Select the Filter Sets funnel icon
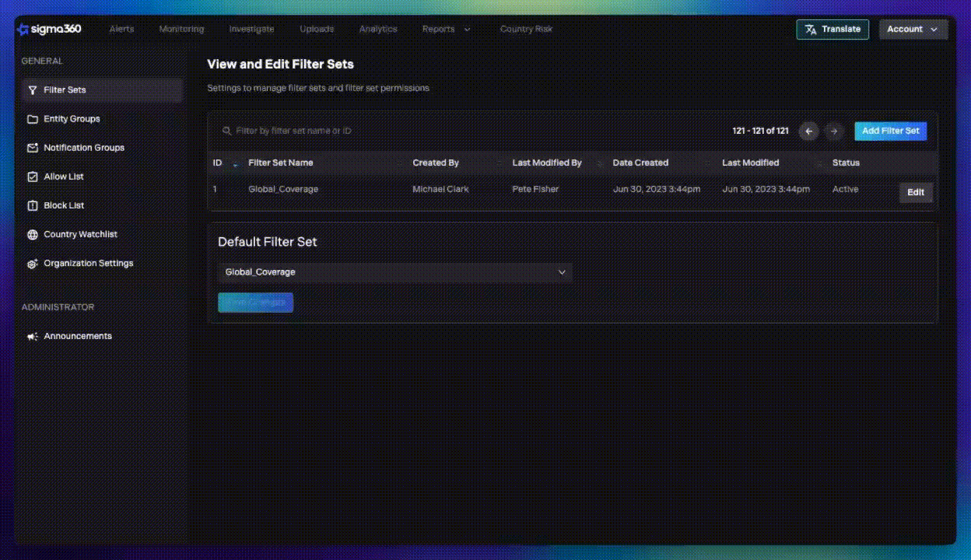Screen dimensions: 971x560 pyautogui.click(x=32, y=89)
